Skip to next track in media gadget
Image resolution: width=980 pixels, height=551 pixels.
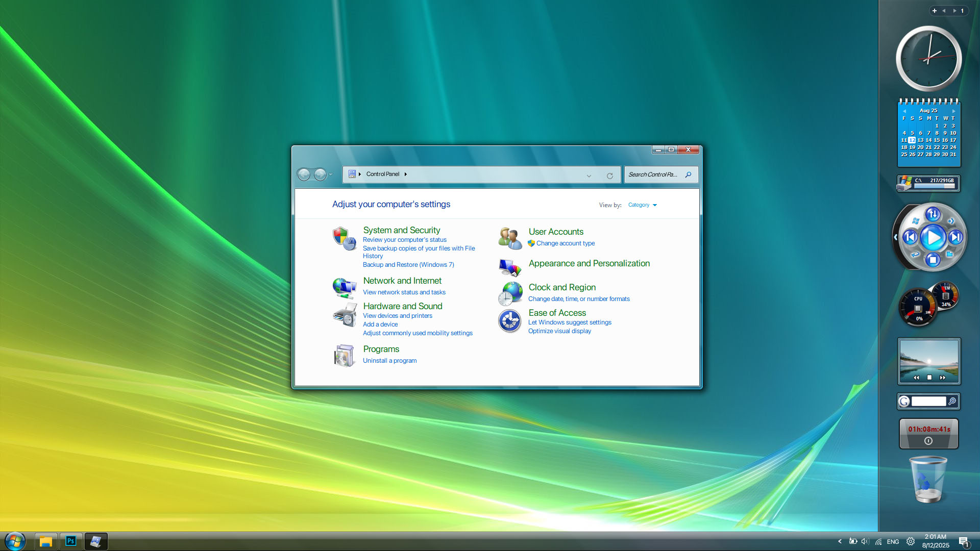click(955, 237)
